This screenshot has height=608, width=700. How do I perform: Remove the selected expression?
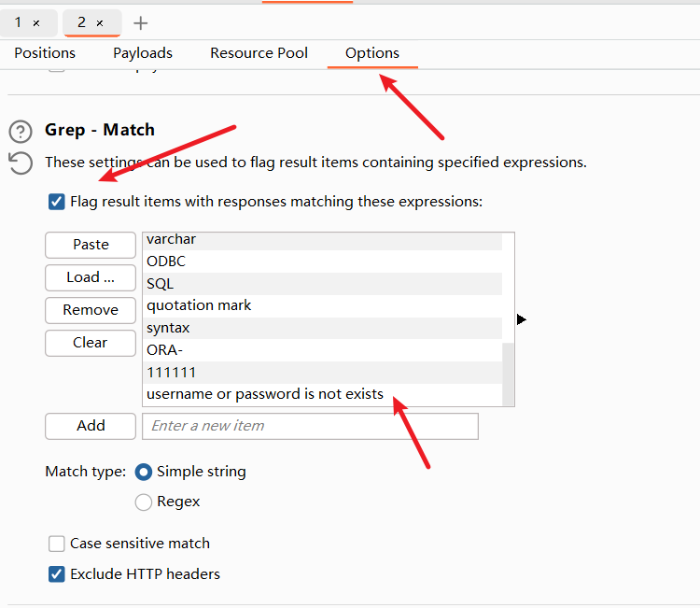click(91, 310)
